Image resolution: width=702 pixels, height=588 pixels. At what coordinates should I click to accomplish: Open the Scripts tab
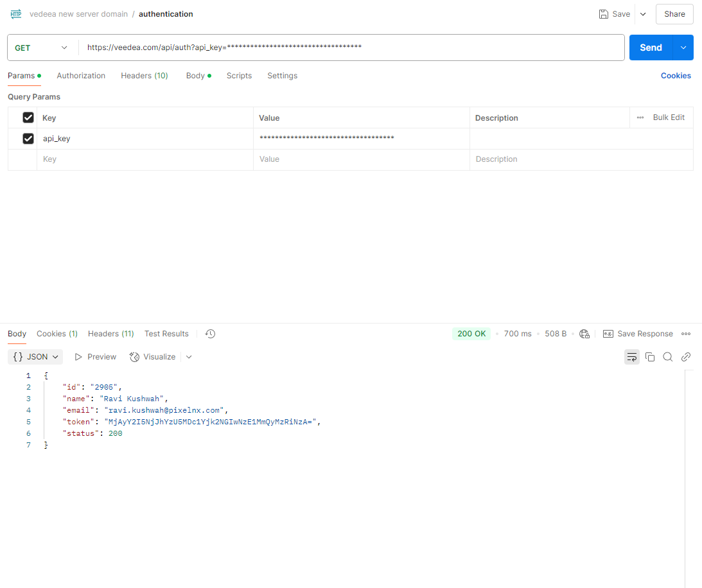click(239, 76)
